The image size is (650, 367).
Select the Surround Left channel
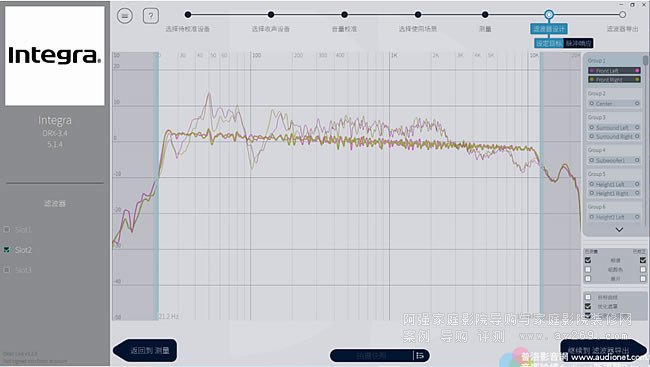click(614, 127)
